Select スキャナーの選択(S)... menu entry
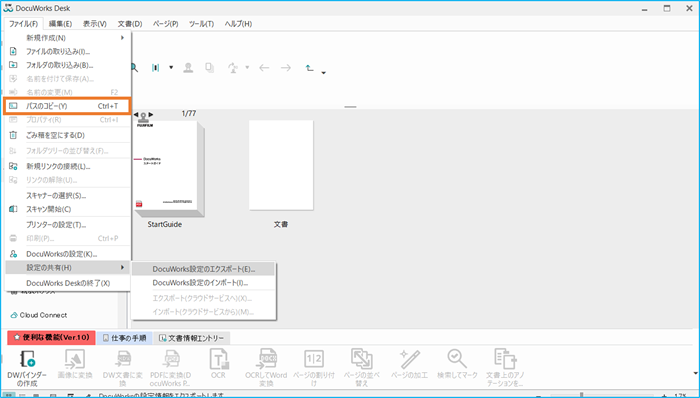The width and height of the screenshot is (700, 398). (67, 195)
